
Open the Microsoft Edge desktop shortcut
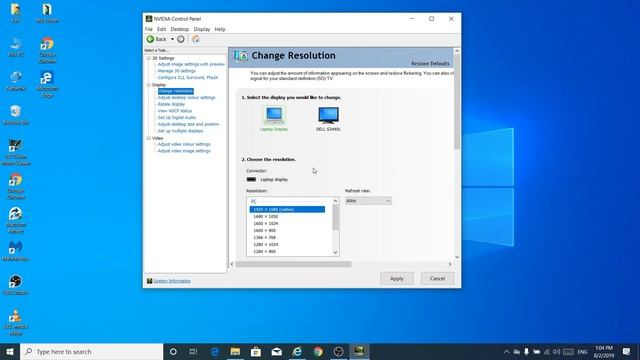pyautogui.click(x=47, y=84)
